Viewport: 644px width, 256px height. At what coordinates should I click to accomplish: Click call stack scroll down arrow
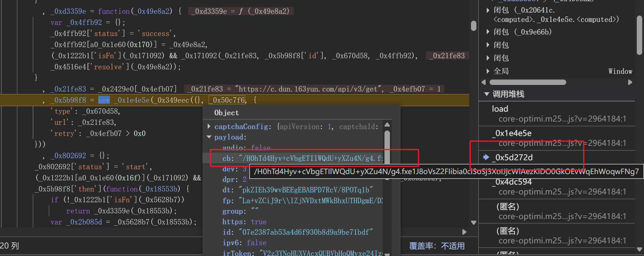point(639,249)
